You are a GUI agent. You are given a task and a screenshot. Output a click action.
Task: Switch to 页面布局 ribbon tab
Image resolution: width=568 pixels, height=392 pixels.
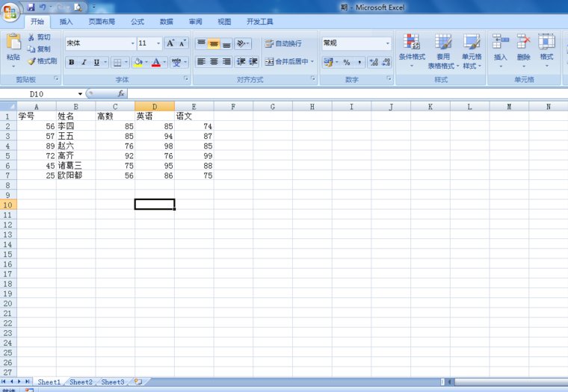[x=102, y=22]
